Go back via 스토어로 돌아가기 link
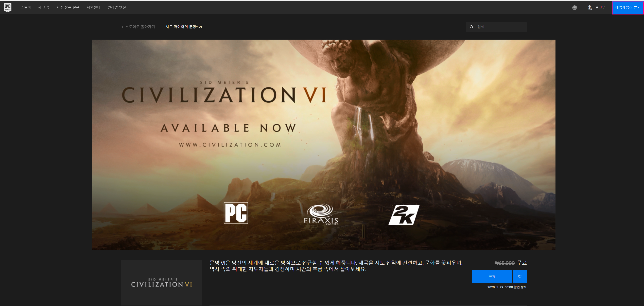Viewport: 644px width, 306px height. click(x=140, y=27)
